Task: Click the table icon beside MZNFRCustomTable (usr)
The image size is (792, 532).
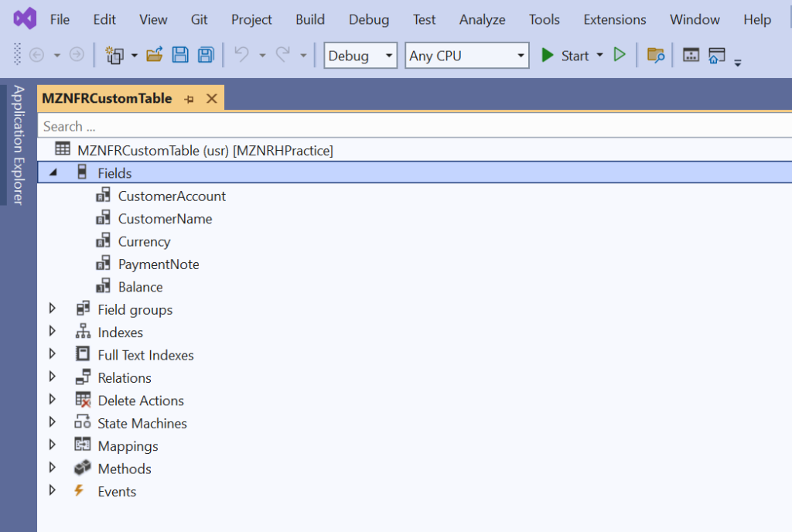Action: [x=63, y=149]
